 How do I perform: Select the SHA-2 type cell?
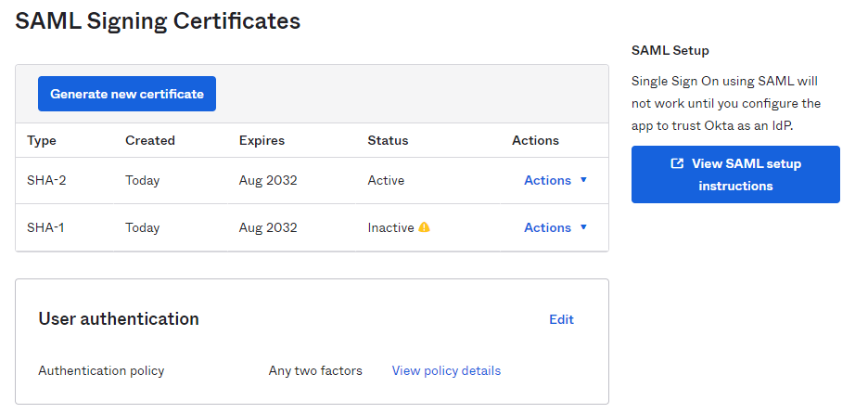(46, 180)
